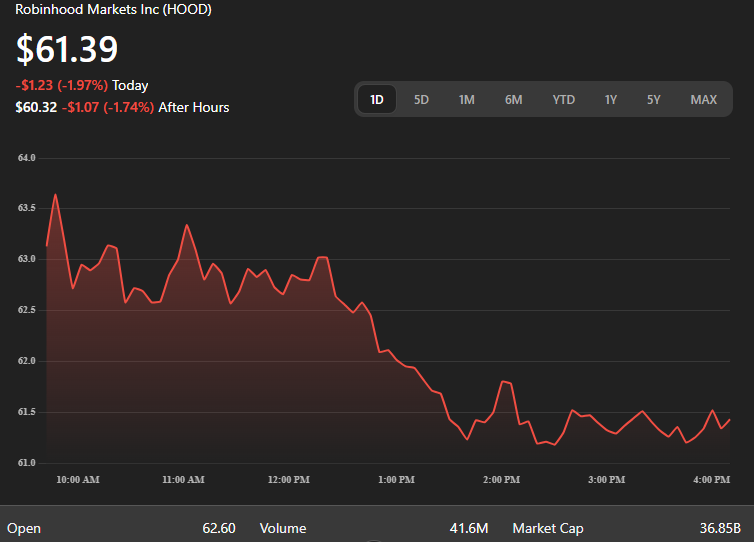The height and width of the screenshot is (542, 754).
Task: Click the 4:00 PM time axis label
Action: coord(711,480)
